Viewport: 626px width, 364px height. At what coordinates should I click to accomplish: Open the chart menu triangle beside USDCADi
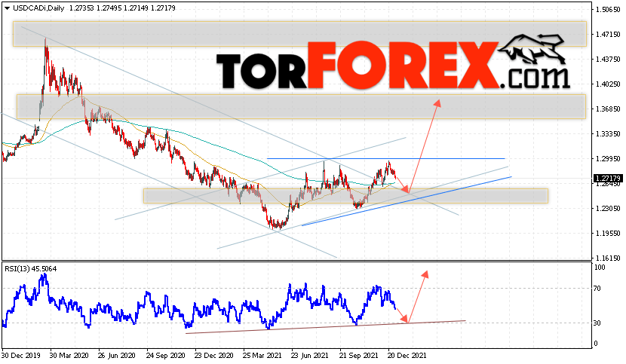point(8,8)
